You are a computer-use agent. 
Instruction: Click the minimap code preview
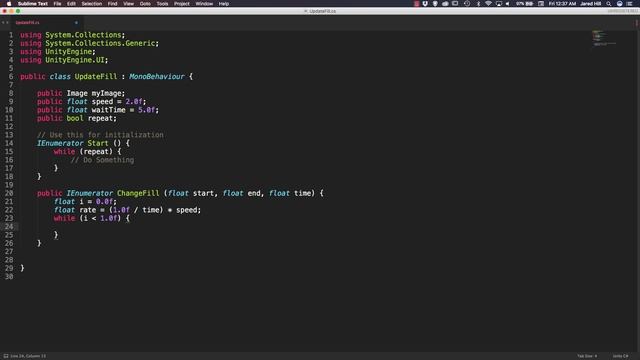604,38
